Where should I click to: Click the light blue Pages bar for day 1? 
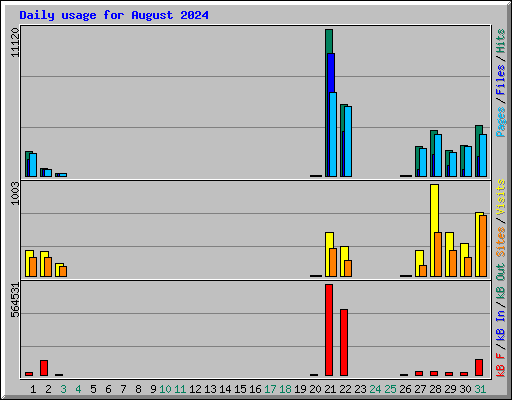(33, 165)
